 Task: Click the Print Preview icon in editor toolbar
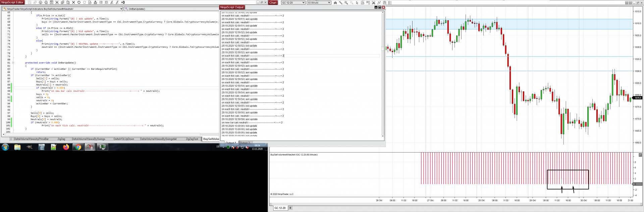coord(46,2)
